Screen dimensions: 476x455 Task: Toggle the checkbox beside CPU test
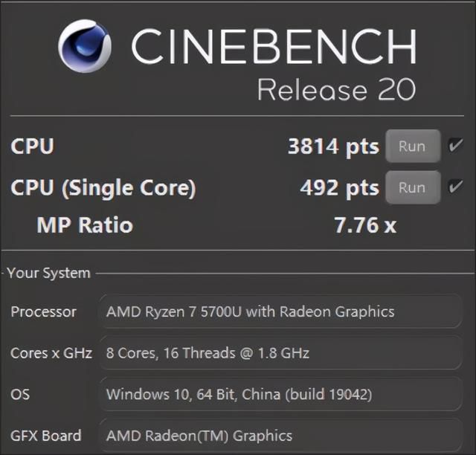(456, 145)
